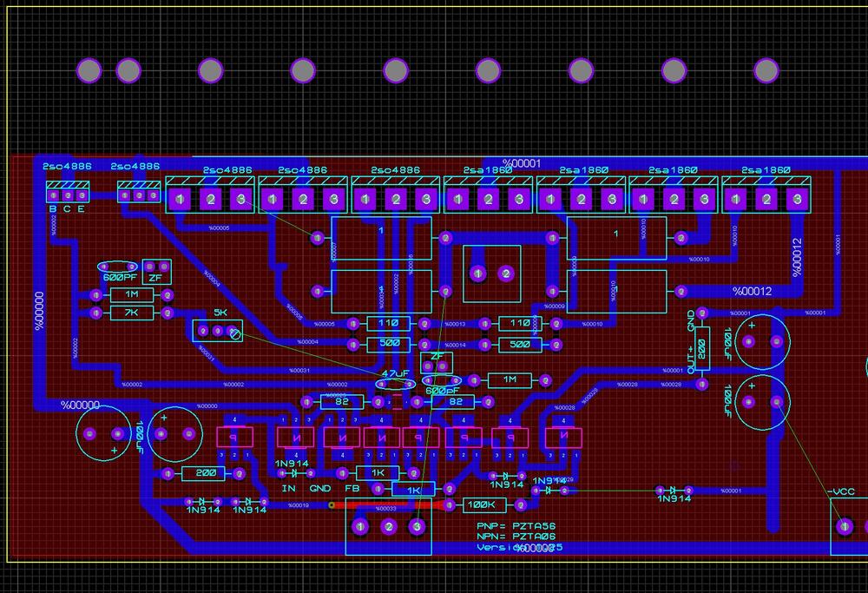This screenshot has width=868, height=593.
Task: Click pad 3 of the rightmost 2sa1860
Action: (x=794, y=201)
